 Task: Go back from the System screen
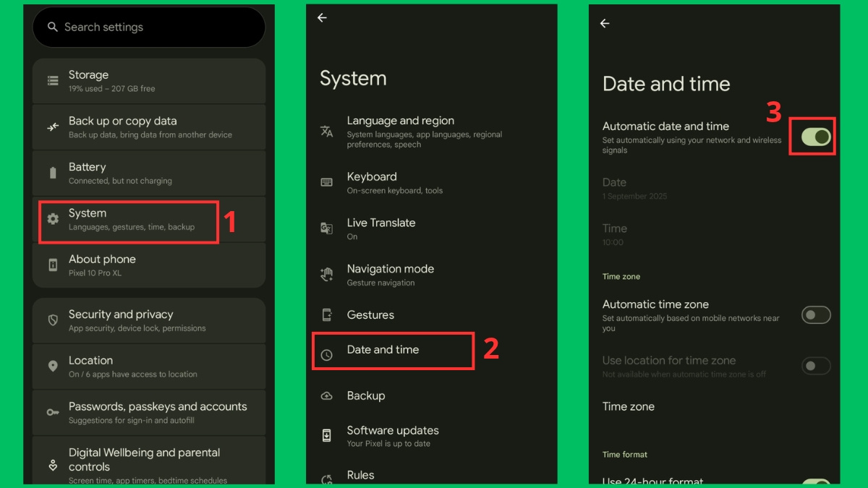point(322,18)
